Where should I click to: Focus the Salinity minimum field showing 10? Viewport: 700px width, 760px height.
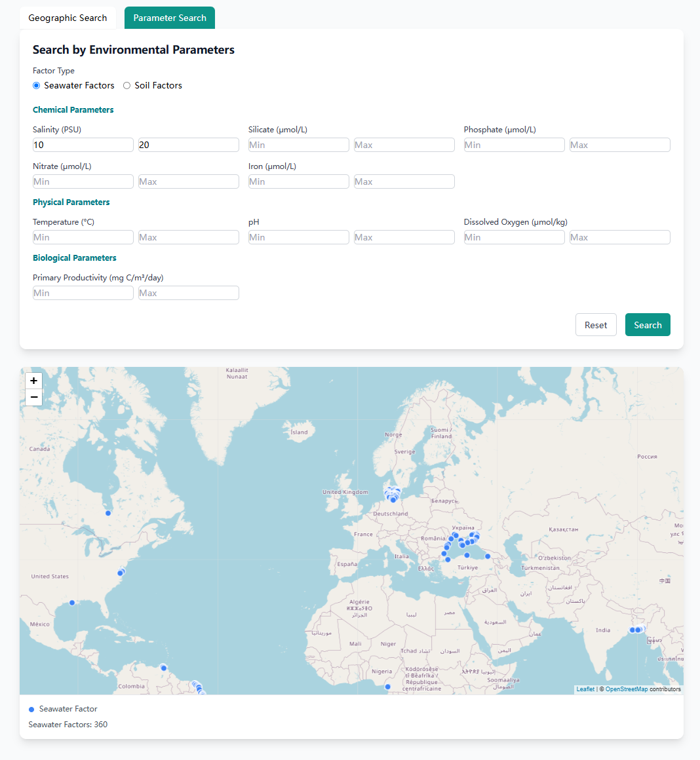click(x=83, y=145)
